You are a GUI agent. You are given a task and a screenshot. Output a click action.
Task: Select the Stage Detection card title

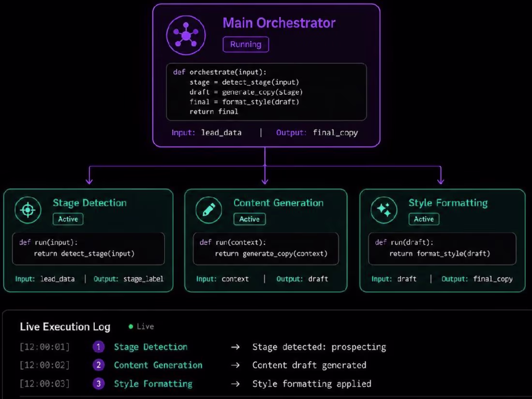[89, 203]
